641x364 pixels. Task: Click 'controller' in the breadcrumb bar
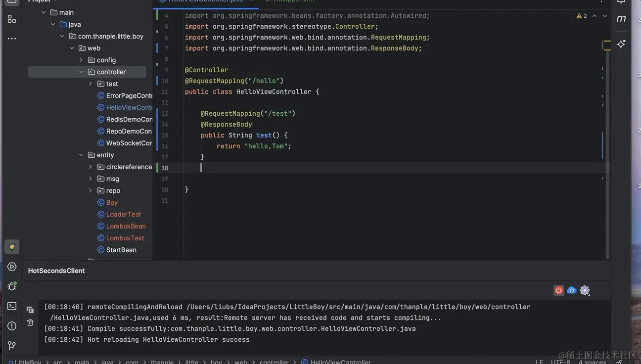pos(274,362)
